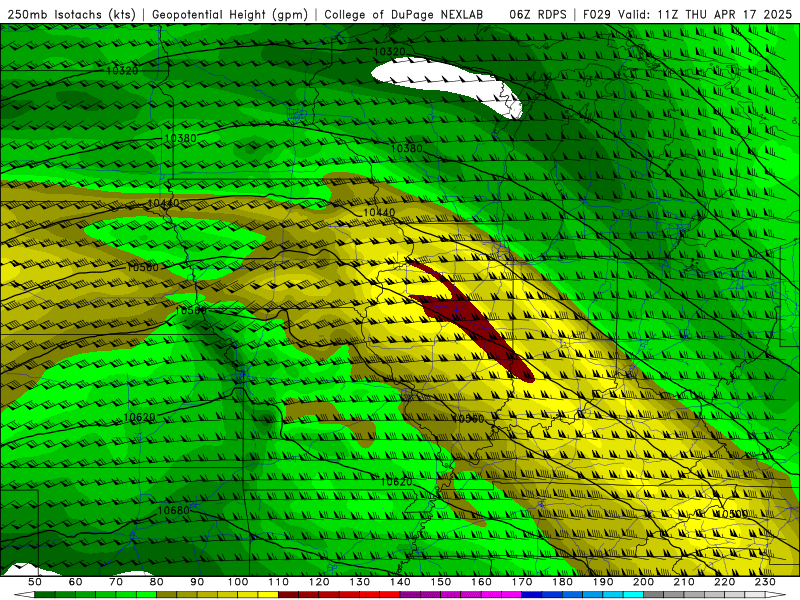Select the 'Geopotential Height (gpm)' header label

click(230, 15)
